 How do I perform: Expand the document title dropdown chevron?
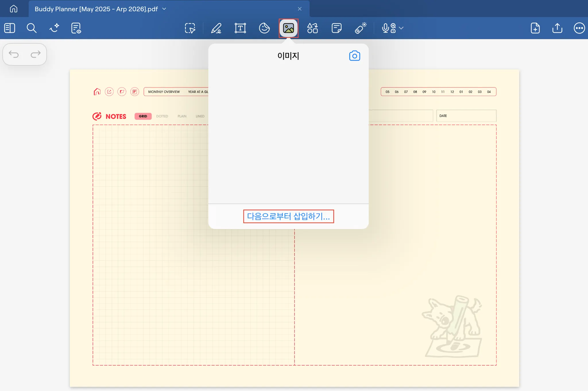164,9
